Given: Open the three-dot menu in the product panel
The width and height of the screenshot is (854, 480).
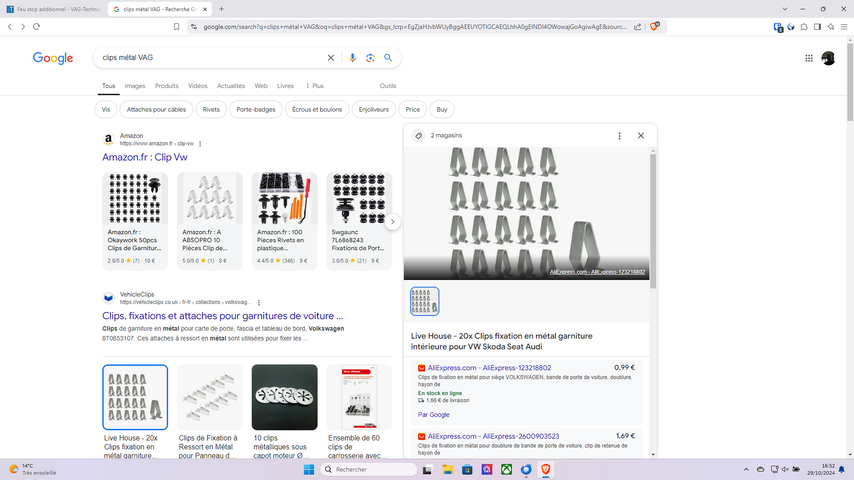Looking at the screenshot, I should click(619, 136).
